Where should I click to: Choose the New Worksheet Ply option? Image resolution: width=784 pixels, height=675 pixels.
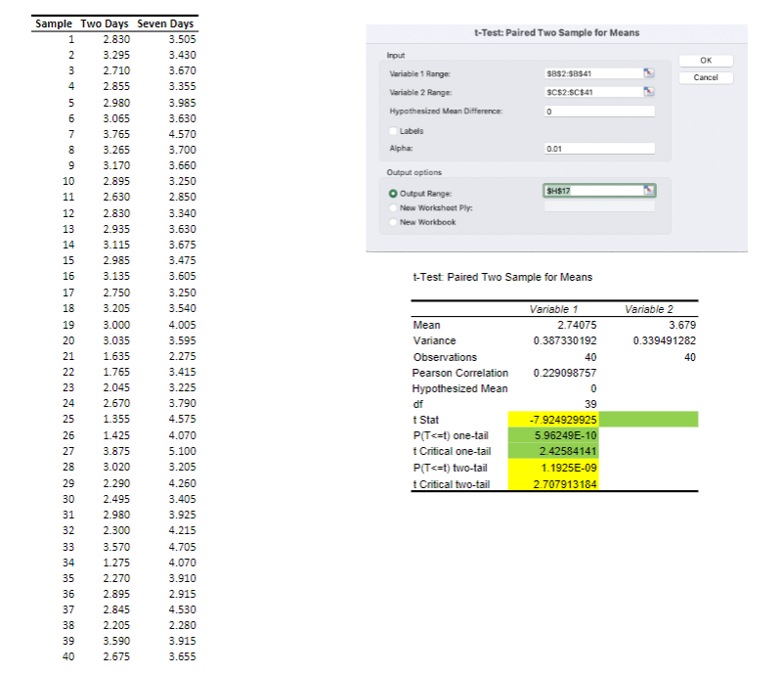(x=391, y=207)
